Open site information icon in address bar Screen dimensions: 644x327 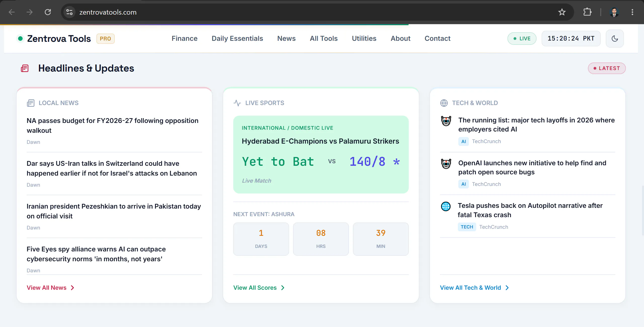click(x=69, y=12)
